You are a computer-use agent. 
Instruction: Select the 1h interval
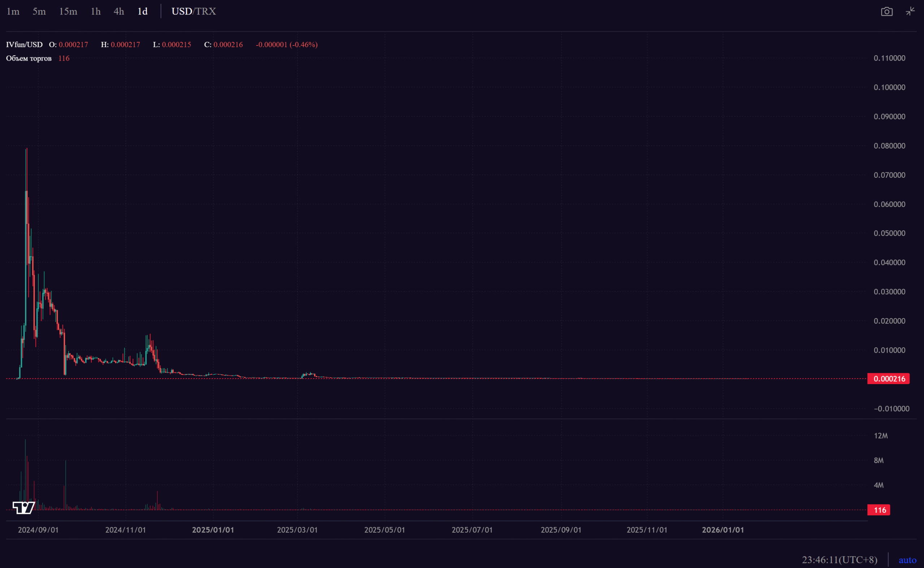[96, 12]
